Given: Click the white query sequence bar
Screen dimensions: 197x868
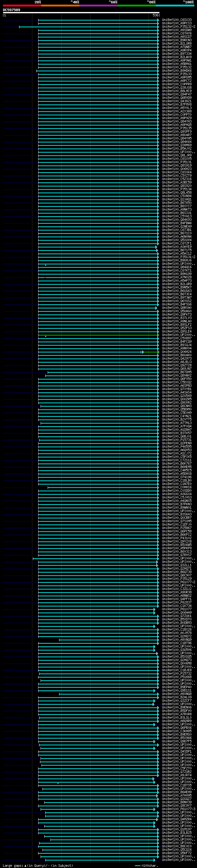Looking at the screenshot, I should click(81, 13).
